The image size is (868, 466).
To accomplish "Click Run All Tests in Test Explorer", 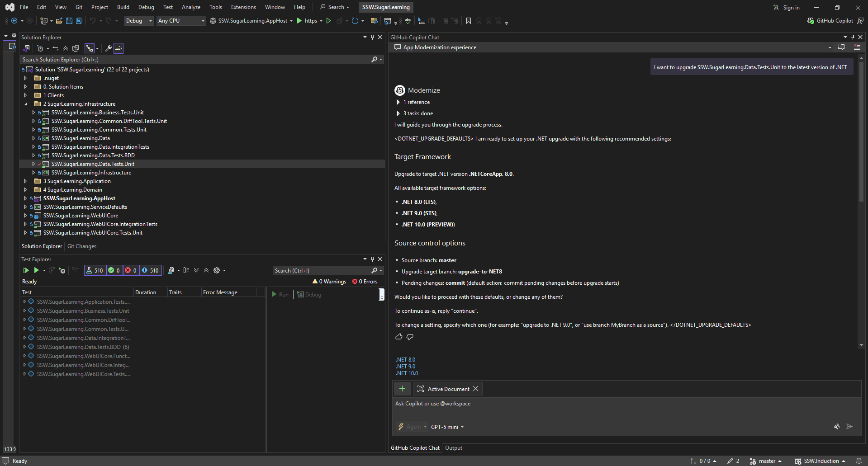I will point(26,270).
